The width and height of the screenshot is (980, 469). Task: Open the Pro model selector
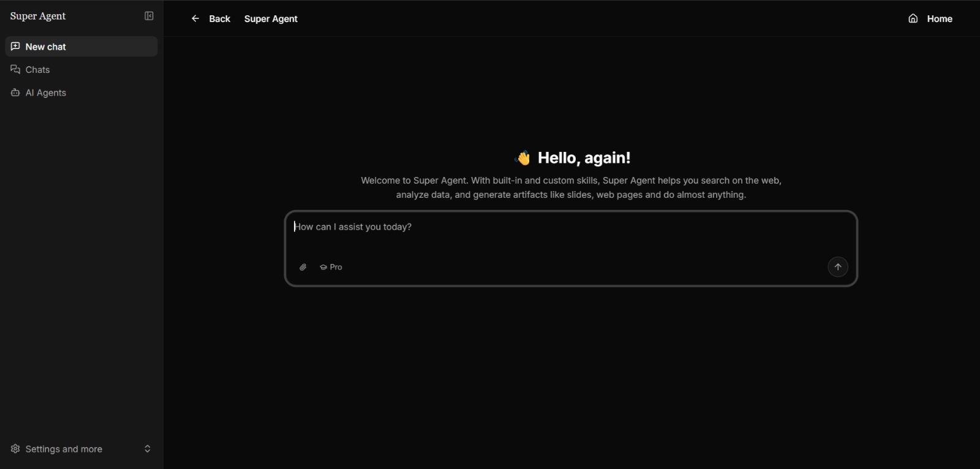click(x=331, y=267)
